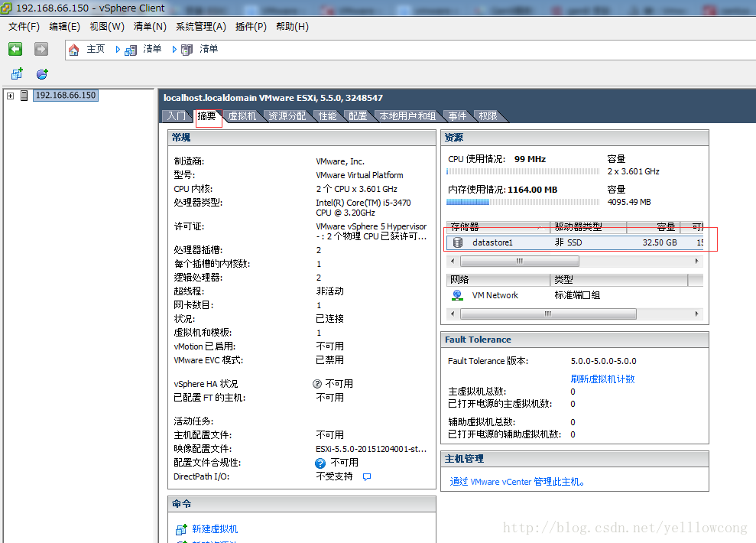Click the network list horizontal scrollbar thumb
Viewport: 756px width, 543px height.
tap(548, 314)
